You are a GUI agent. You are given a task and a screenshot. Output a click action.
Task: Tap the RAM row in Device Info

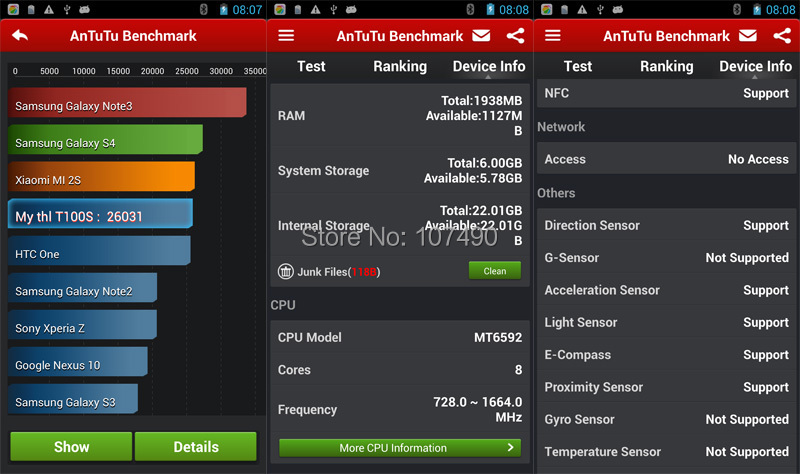(400, 116)
